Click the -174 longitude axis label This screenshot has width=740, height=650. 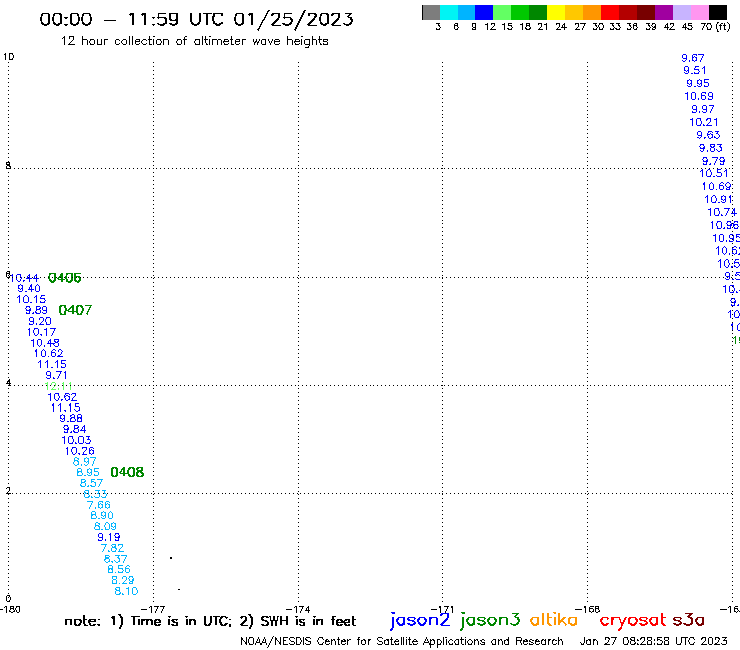[x=298, y=609]
